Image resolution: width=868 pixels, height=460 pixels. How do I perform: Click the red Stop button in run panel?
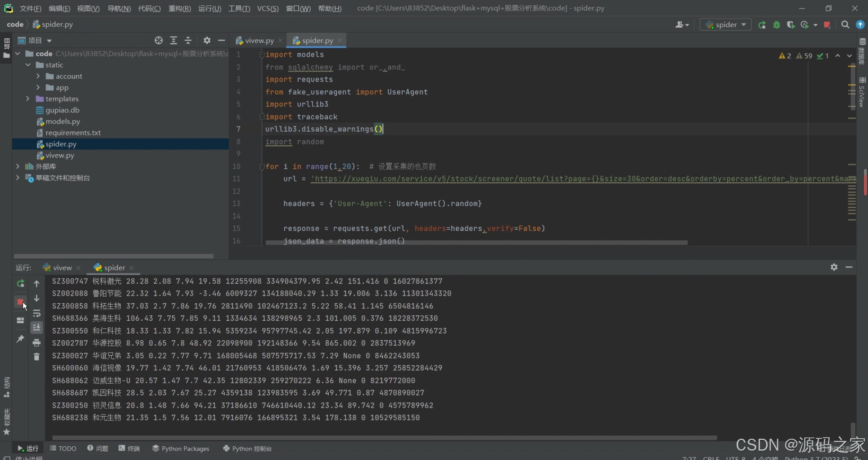click(x=20, y=302)
